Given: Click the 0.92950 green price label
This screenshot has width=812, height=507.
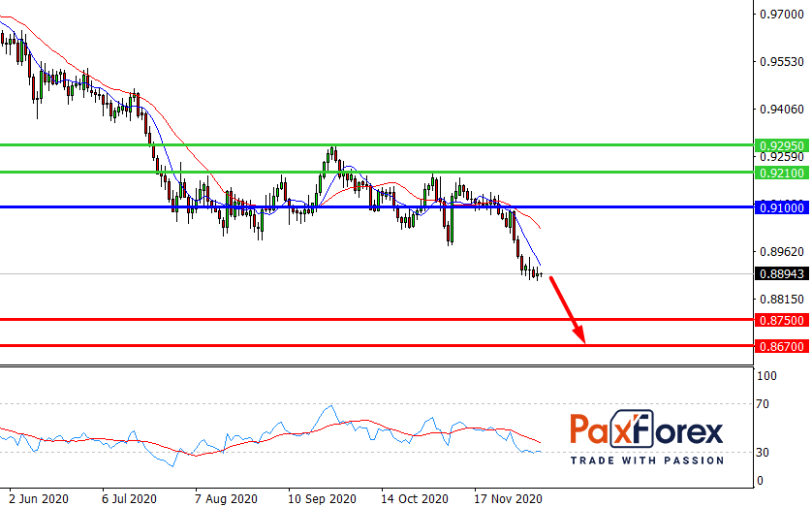Looking at the screenshot, I should point(782,145).
